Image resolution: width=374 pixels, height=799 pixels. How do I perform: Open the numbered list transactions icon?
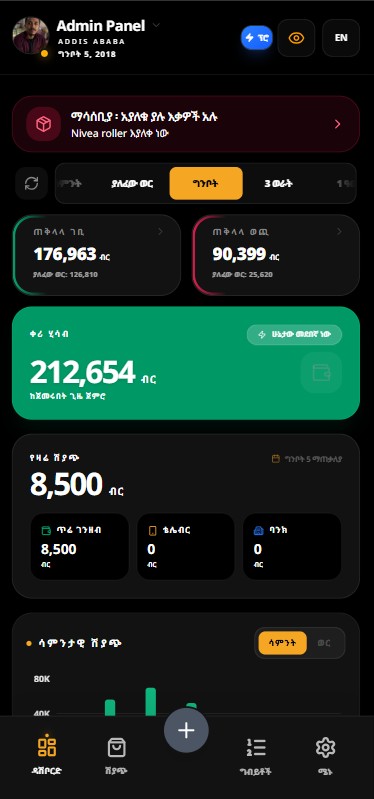(x=256, y=748)
